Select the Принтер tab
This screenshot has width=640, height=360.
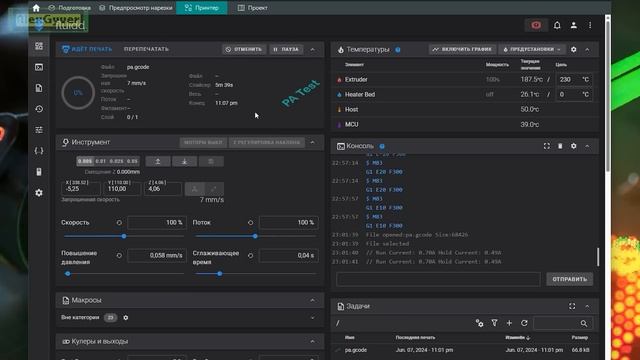(202, 8)
